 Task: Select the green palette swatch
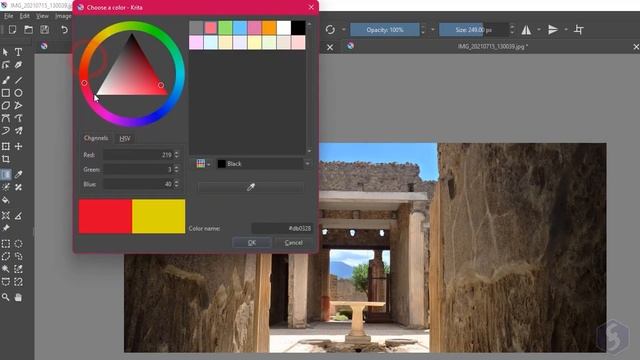pyautogui.click(x=225, y=27)
